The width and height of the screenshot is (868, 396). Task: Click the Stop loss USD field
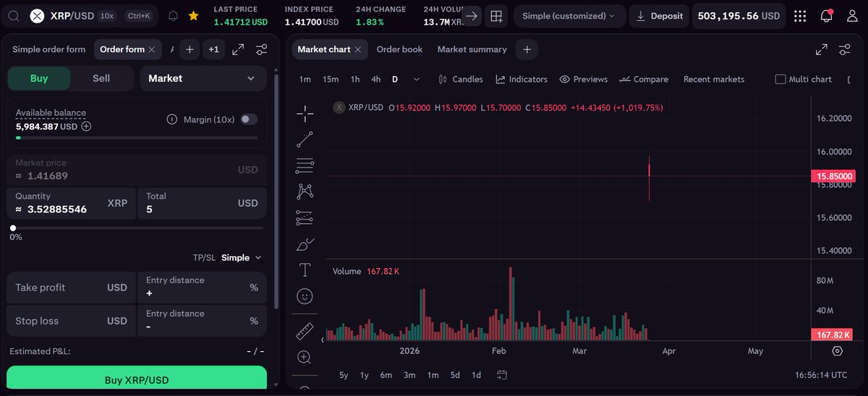pyautogui.click(x=71, y=321)
